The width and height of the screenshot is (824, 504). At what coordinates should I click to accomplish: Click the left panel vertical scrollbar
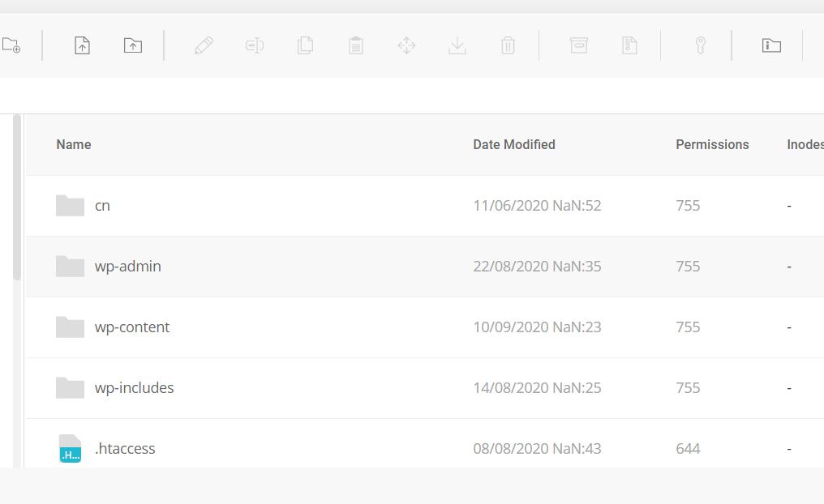pyautogui.click(x=17, y=197)
